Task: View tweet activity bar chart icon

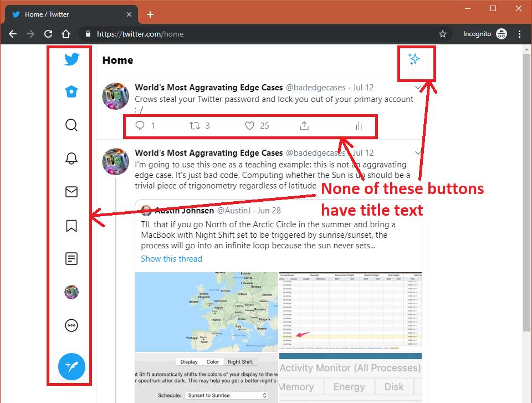Action: point(359,126)
